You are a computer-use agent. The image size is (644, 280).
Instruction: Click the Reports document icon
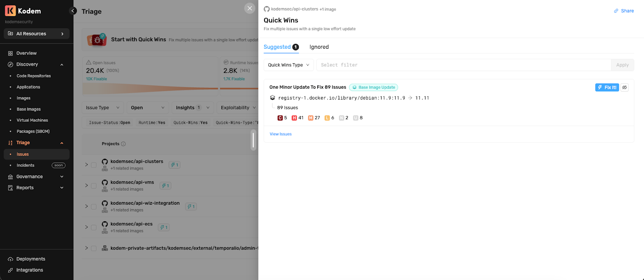10,188
